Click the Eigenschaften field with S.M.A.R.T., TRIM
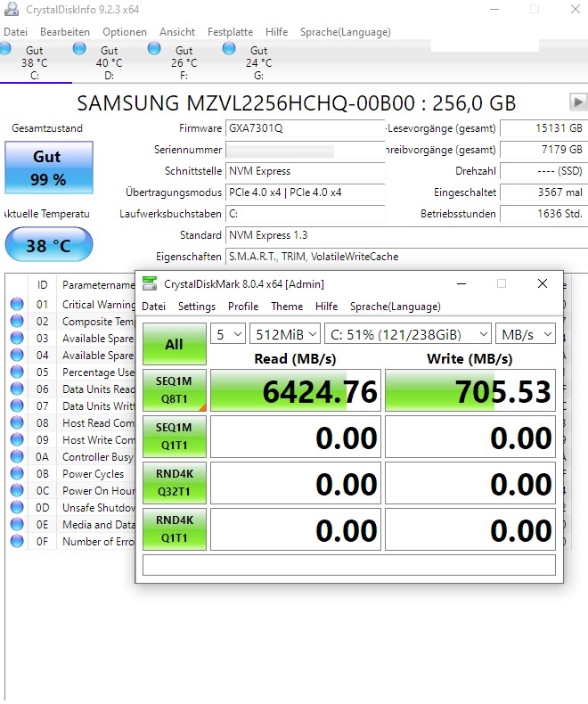Screen dimensions: 588x704 point(406,257)
